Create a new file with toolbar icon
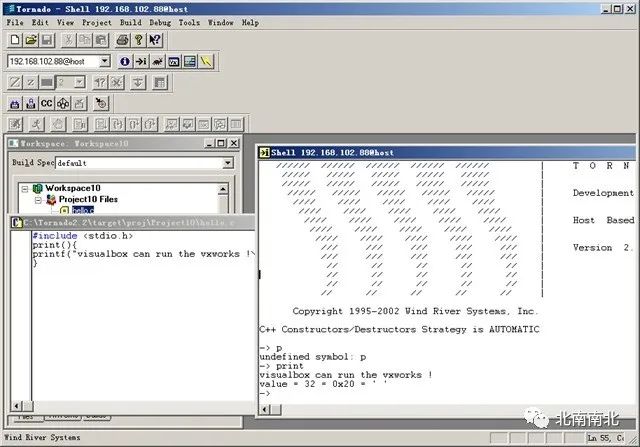Screen dimensions: 640x447 pyautogui.click(x=15, y=40)
